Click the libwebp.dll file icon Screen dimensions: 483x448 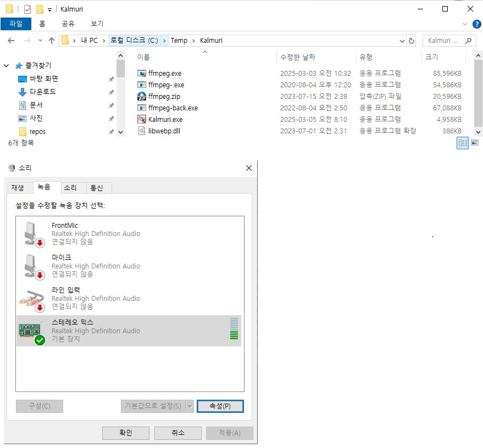click(x=142, y=131)
